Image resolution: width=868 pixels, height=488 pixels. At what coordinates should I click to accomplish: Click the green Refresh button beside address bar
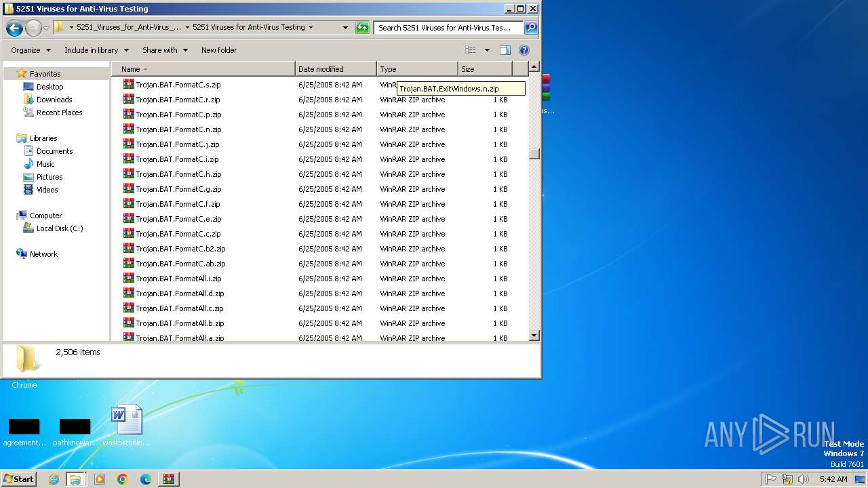363,28
